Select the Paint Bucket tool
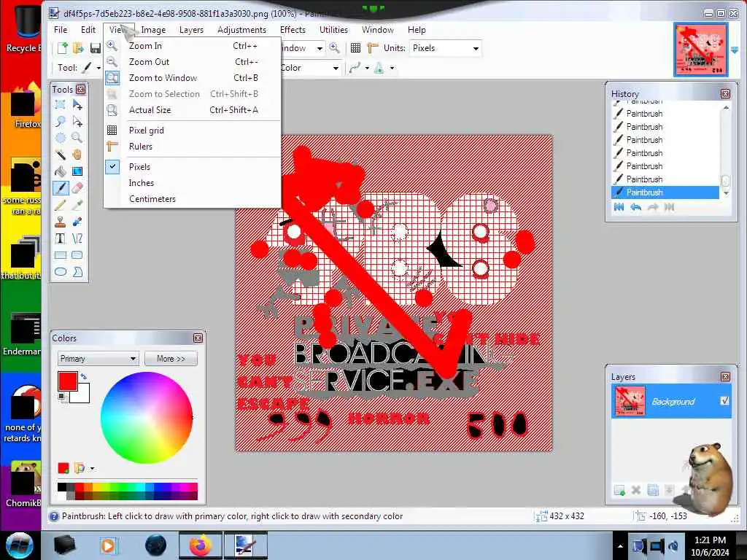Screen dimensions: 747x560 click(x=61, y=171)
